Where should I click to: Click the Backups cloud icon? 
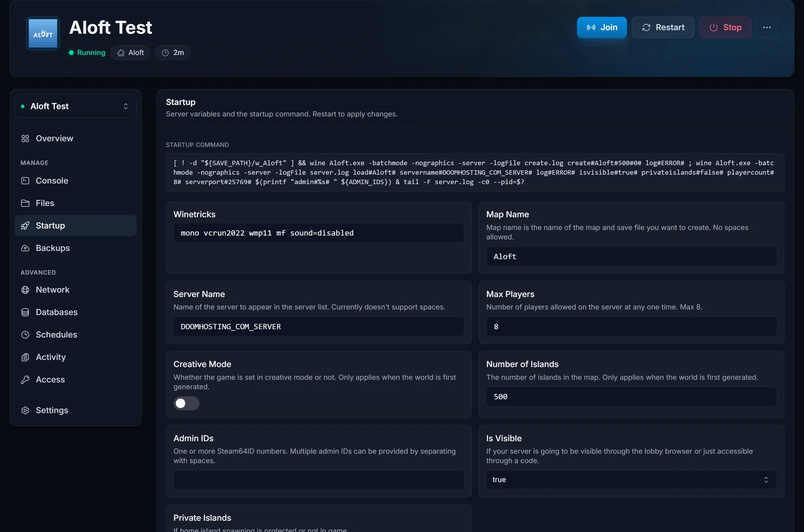[25, 248]
